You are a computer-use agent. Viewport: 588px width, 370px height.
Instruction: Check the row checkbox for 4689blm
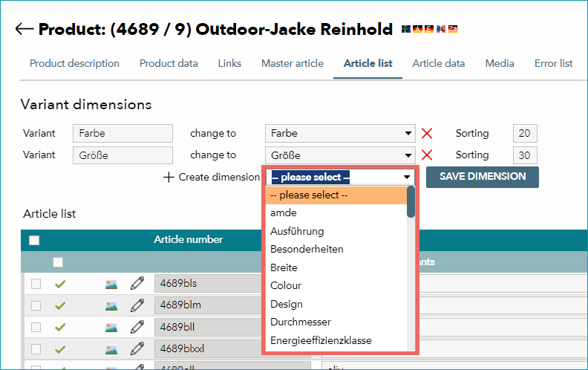[x=36, y=305]
